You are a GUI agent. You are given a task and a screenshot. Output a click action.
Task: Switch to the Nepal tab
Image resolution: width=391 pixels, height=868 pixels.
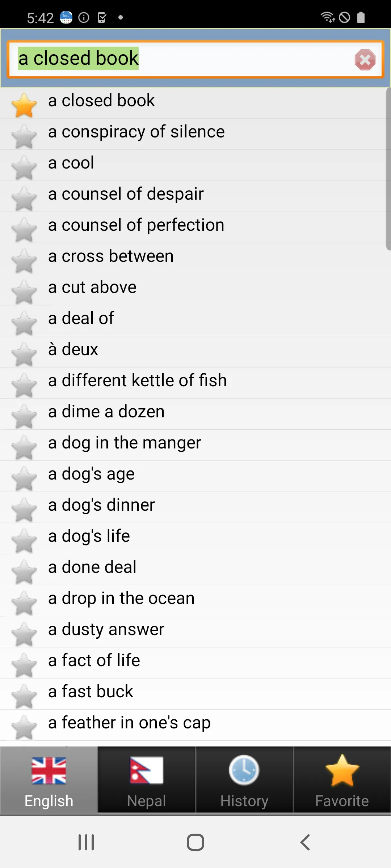click(147, 780)
